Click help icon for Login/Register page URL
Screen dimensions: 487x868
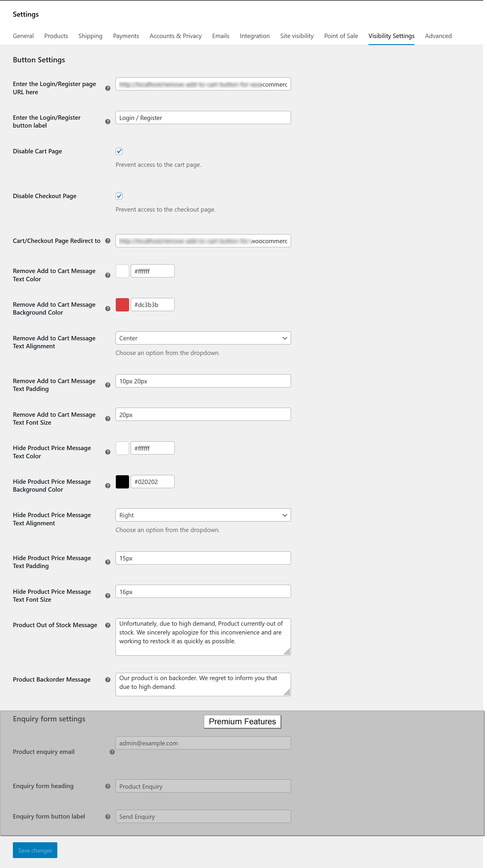108,88
